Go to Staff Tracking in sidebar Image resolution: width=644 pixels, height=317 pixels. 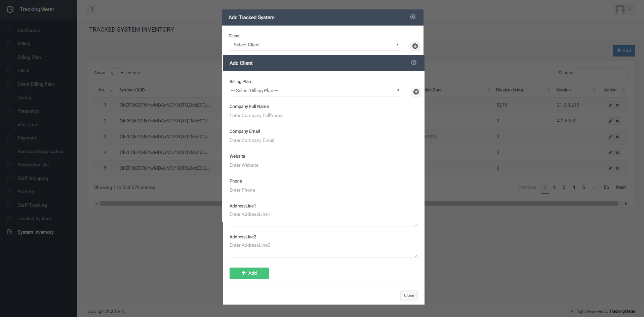click(x=32, y=205)
